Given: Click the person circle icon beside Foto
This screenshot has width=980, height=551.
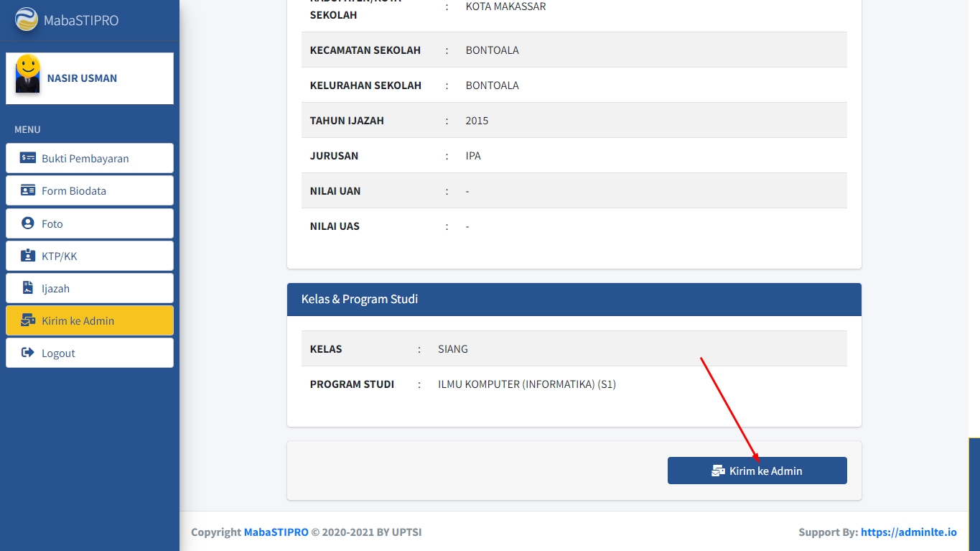Looking at the screenshot, I should coord(28,223).
